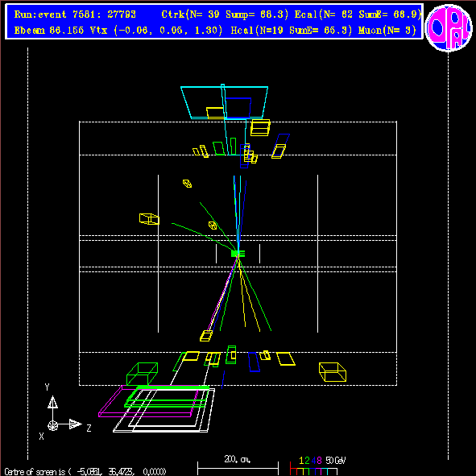Click the Centre of screen coordinates text
476x476 pixels.
click(x=85, y=471)
